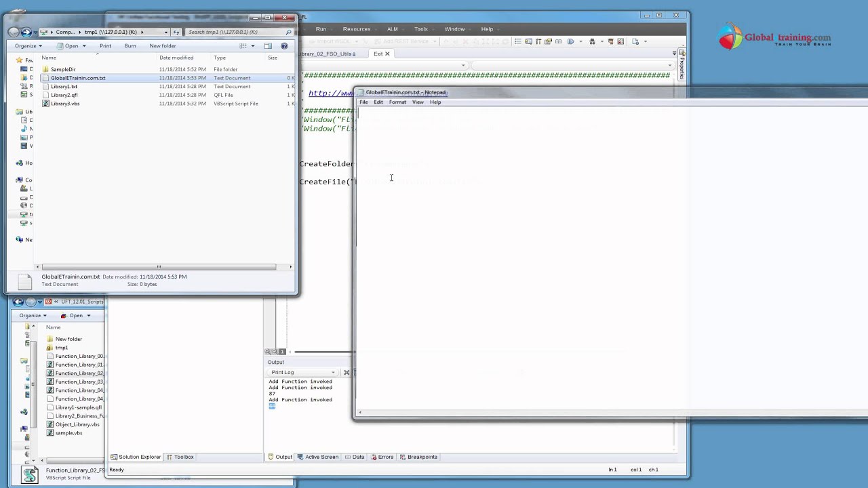The height and width of the screenshot is (488, 868).
Task: Click Forward arrow in tmp1 Explorer window
Action: 26,32
